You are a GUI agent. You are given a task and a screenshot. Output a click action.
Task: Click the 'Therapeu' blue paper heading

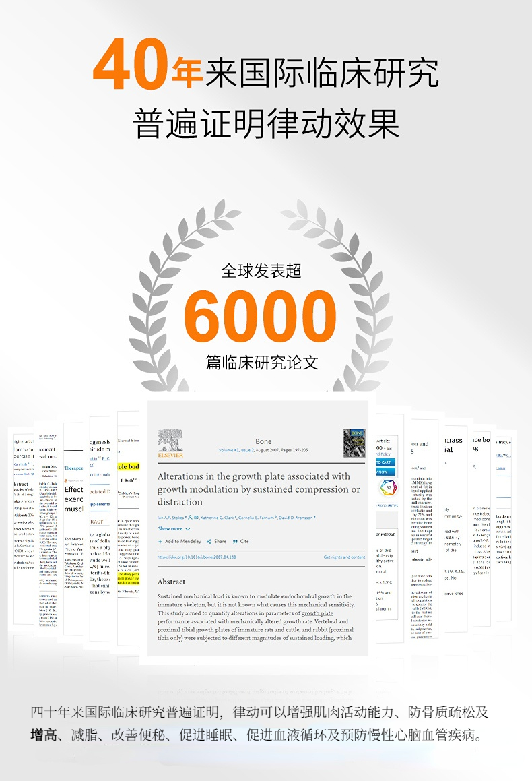click(73, 468)
